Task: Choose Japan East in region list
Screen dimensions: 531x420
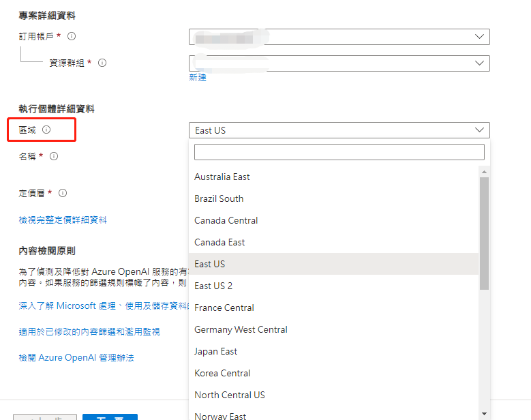Action: 216,351
